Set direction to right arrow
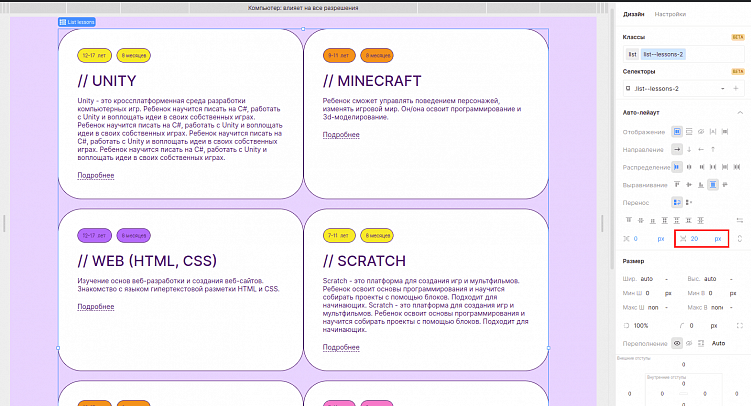Viewport: 751px width, 406px height. click(x=677, y=149)
